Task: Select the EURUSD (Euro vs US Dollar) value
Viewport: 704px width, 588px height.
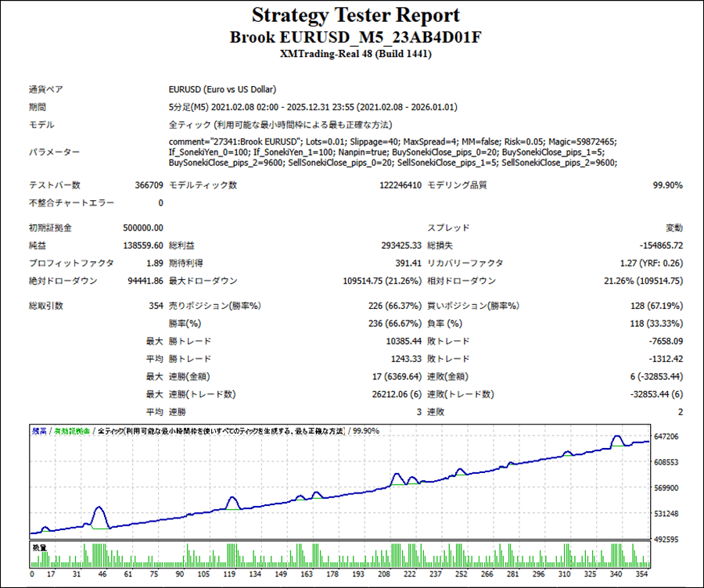Action: click(222, 90)
